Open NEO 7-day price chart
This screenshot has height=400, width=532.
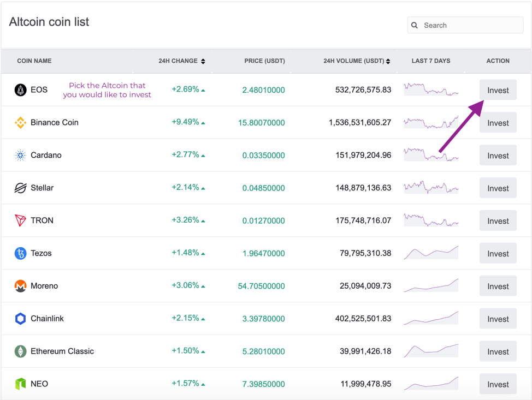431,383
